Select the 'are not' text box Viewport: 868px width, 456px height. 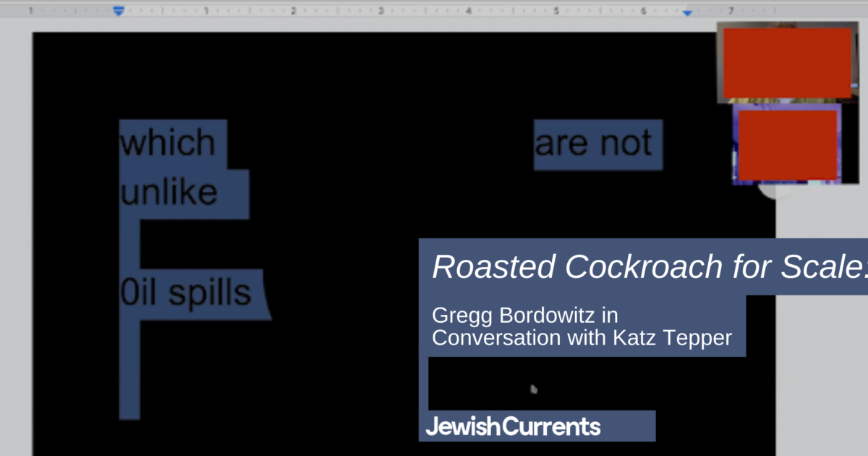pyautogui.click(x=597, y=143)
